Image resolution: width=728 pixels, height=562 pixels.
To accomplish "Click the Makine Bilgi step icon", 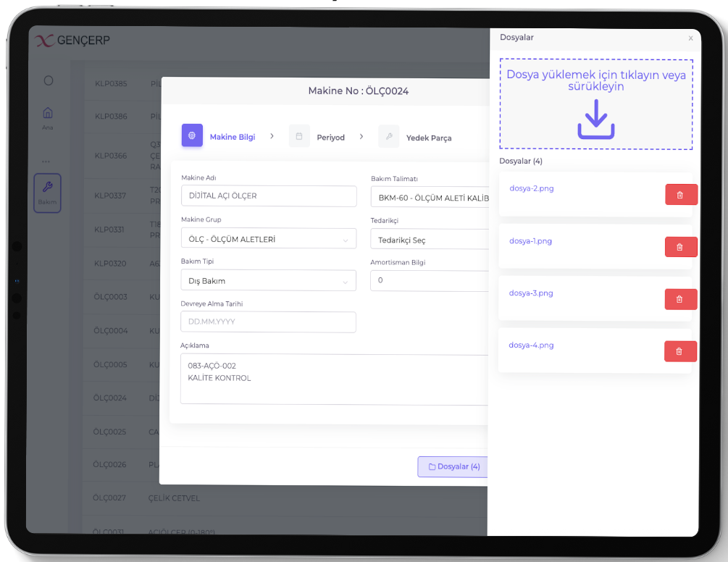I will click(192, 136).
